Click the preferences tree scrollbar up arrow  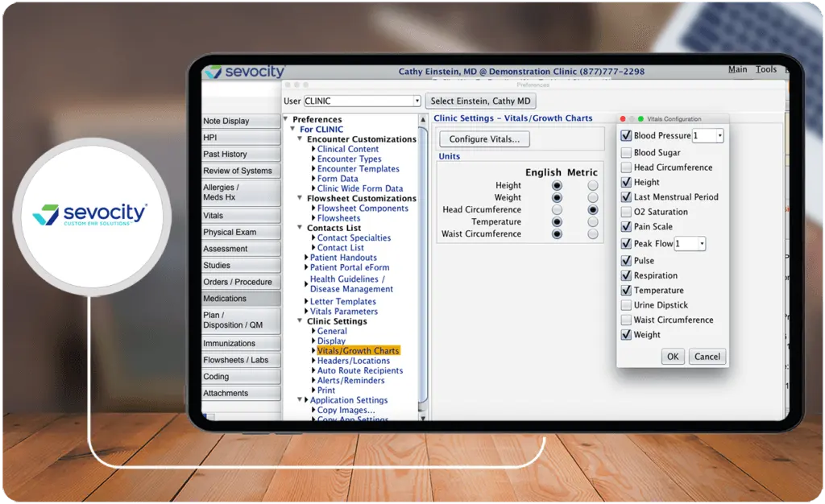pos(423,120)
